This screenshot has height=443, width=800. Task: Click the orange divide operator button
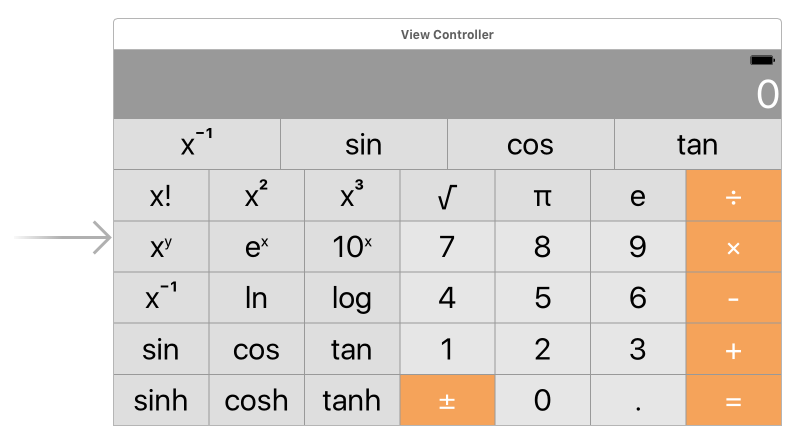click(x=734, y=195)
